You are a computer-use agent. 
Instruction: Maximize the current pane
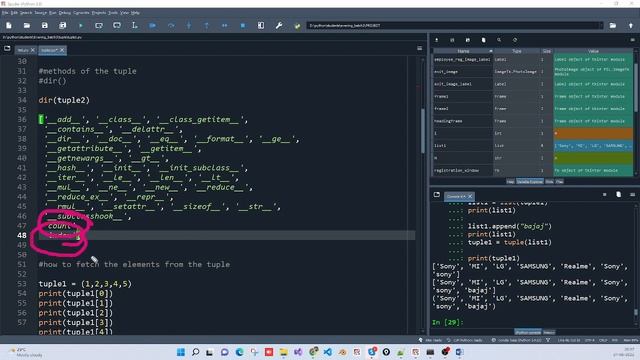pyautogui.click(x=261, y=25)
